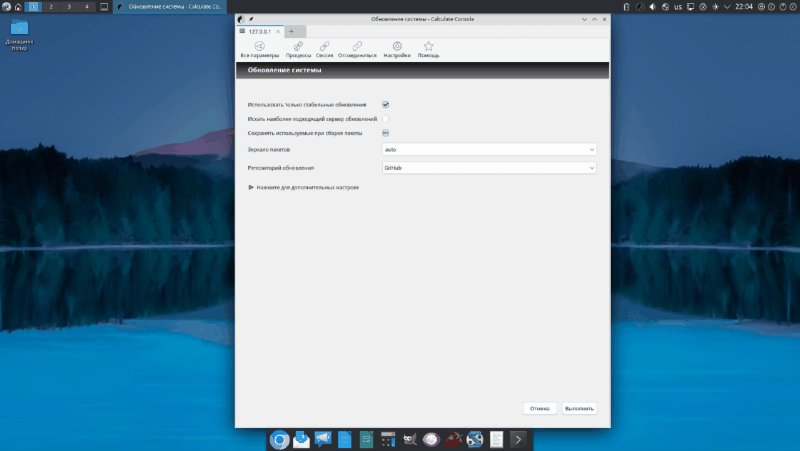Open the megaphone chat app in the dock
800x451 pixels.
pyautogui.click(x=323, y=439)
